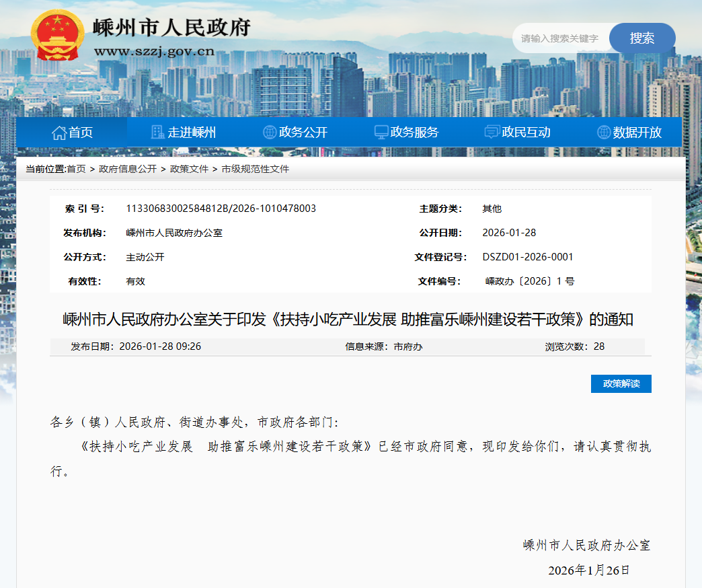The image size is (702, 588).
Task: Click the national emblem logo
Action: click(x=57, y=35)
